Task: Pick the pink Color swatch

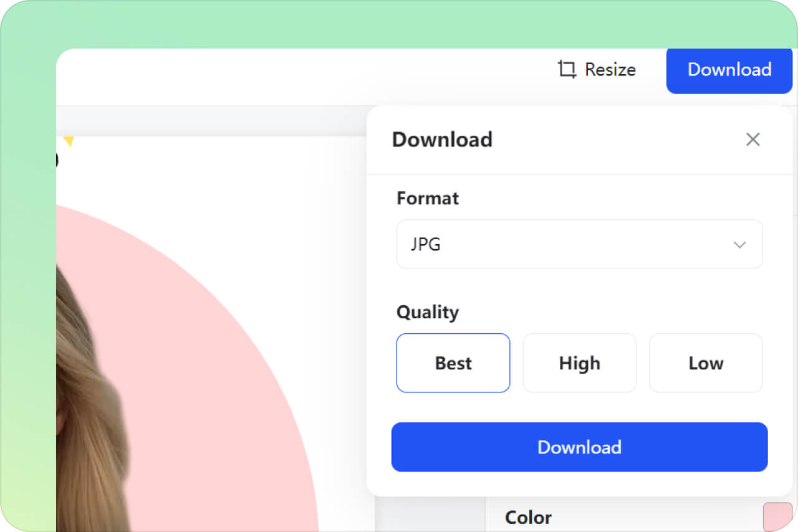Action: pyautogui.click(x=777, y=516)
